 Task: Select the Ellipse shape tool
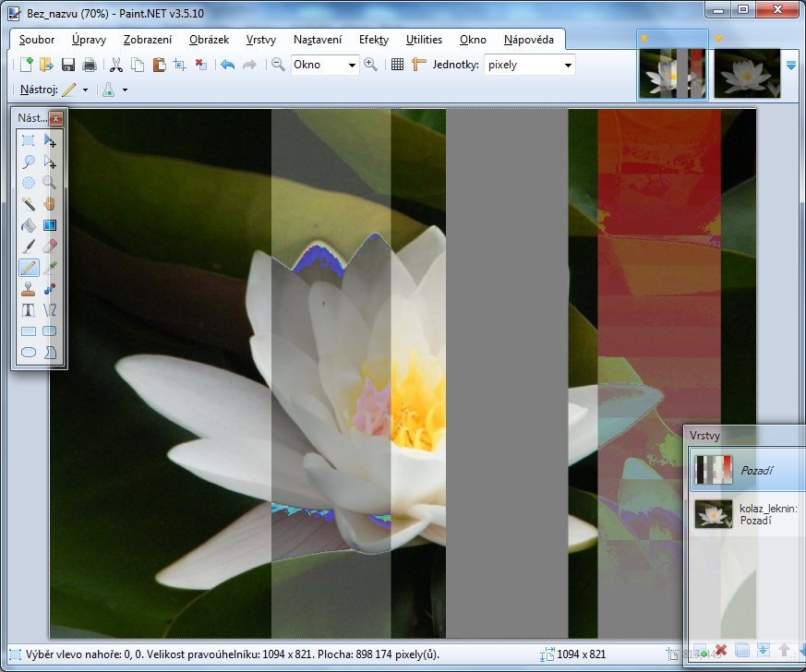[x=29, y=353]
